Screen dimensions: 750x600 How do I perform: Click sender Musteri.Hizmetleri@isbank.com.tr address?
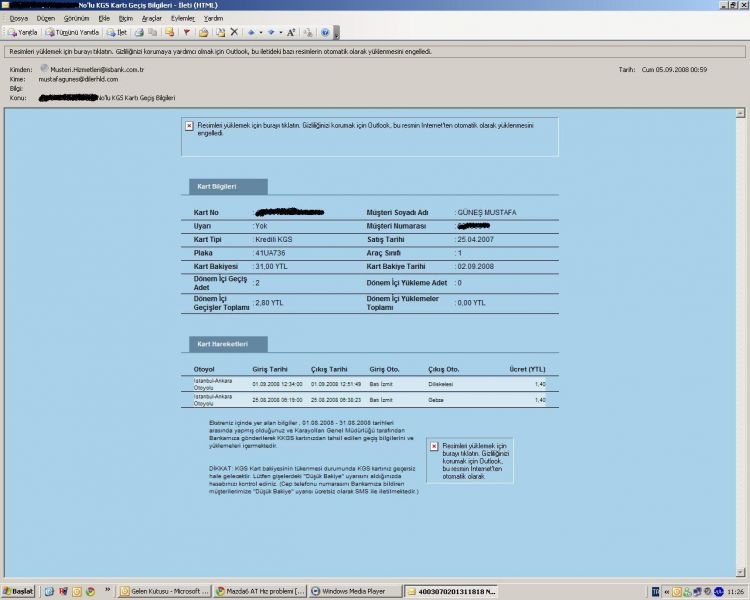click(97, 69)
